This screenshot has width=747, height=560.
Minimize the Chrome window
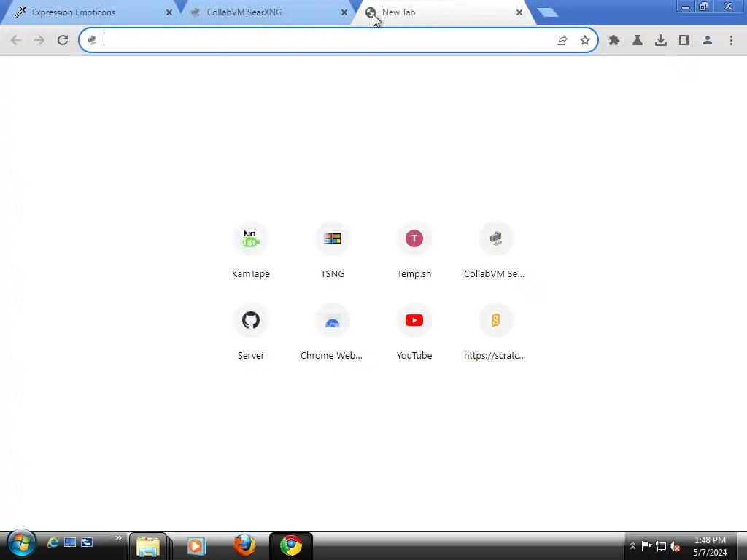click(x=686, y=6)
